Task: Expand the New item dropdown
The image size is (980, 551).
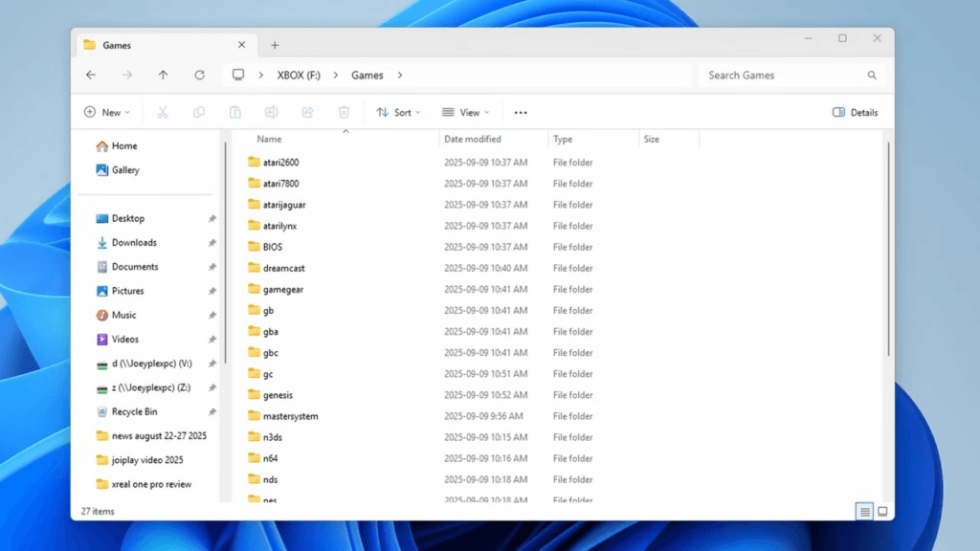Action: [x=107, y=112]
